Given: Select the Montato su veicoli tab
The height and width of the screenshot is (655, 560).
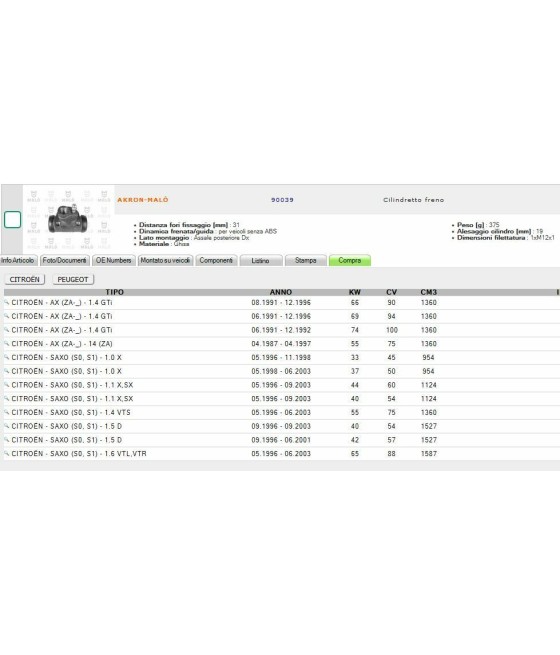Looking at the screenshot, I should (x=165, y=260).
